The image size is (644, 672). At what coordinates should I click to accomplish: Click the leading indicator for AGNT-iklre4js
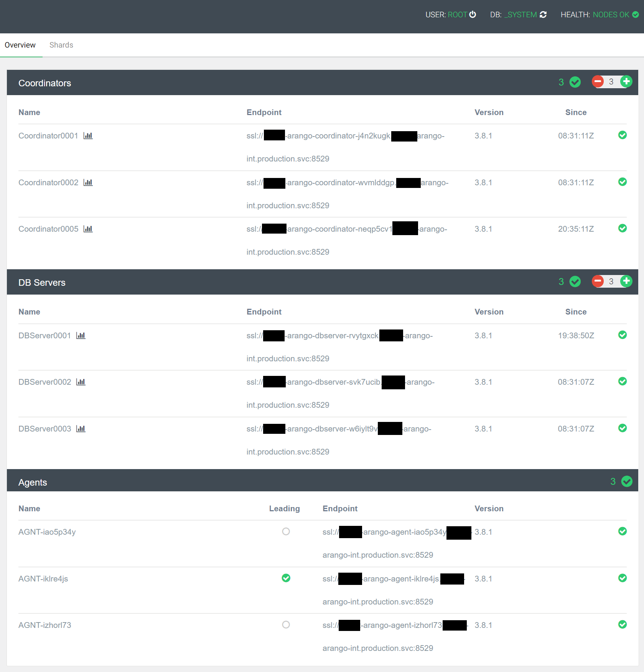point(286,578)
